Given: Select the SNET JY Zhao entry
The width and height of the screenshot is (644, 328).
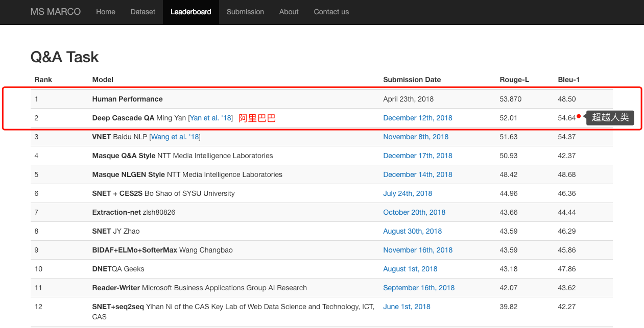Looking at the screenshot, I should [x=115, y=231].
